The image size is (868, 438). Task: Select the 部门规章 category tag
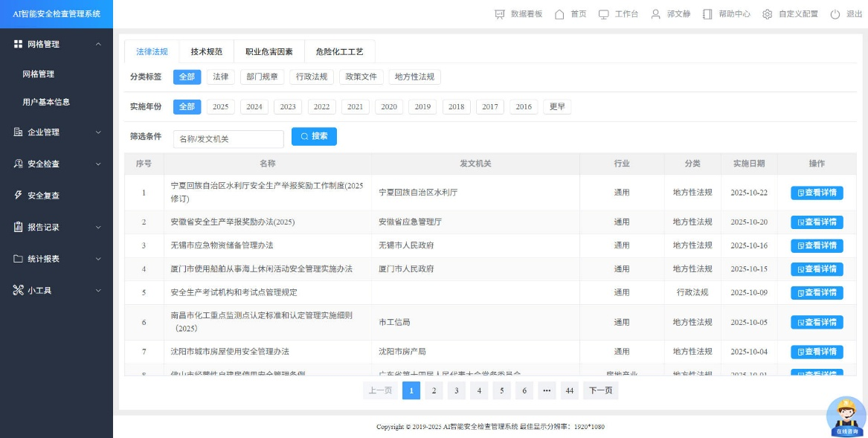[262, 77]
